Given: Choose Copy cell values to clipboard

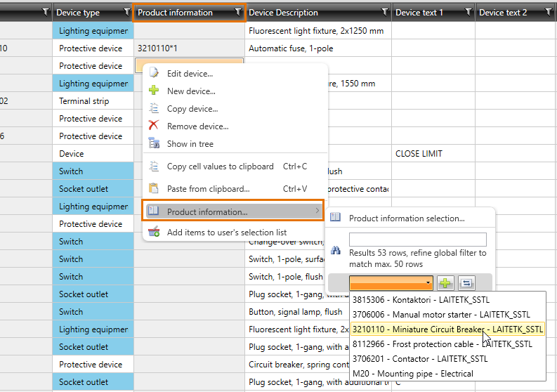Looking at the screenshot, I should coord(220,166).
